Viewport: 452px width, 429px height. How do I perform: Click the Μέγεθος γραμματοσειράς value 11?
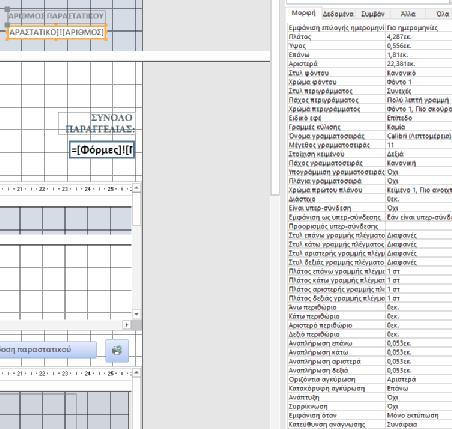419,145
